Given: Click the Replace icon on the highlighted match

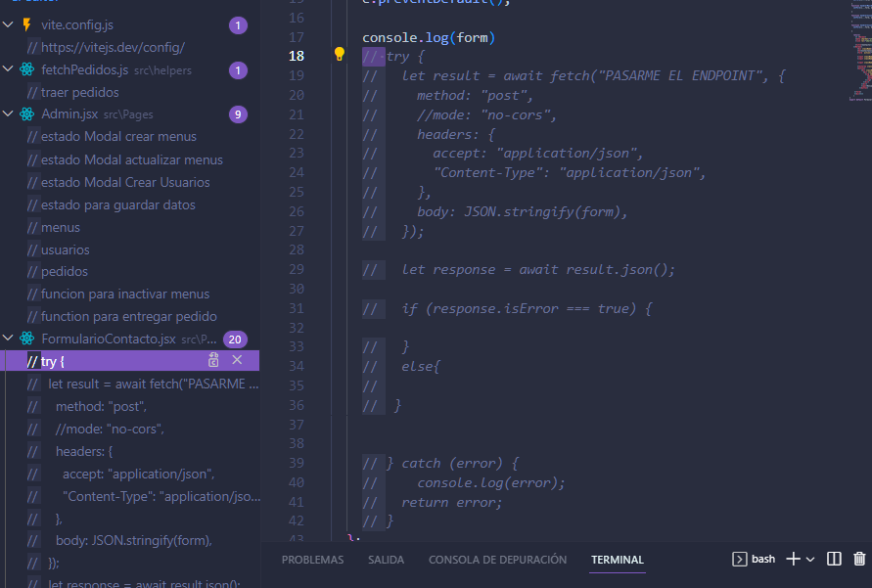Looking at the screenshot, I should pyautogui.click(x=213, y=361).
